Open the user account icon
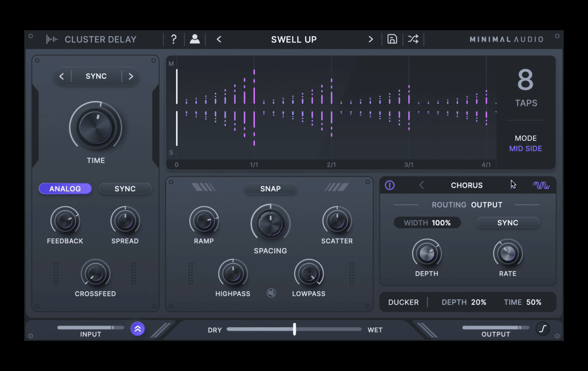The width and height of the screenshot is (588, 371). (x=195, y=39)
